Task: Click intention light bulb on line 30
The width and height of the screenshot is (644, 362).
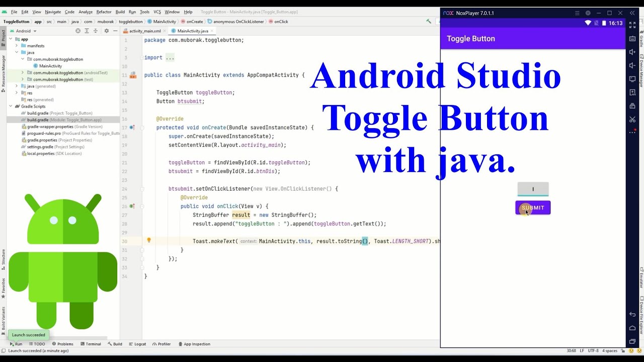Action: pos(149,240)
